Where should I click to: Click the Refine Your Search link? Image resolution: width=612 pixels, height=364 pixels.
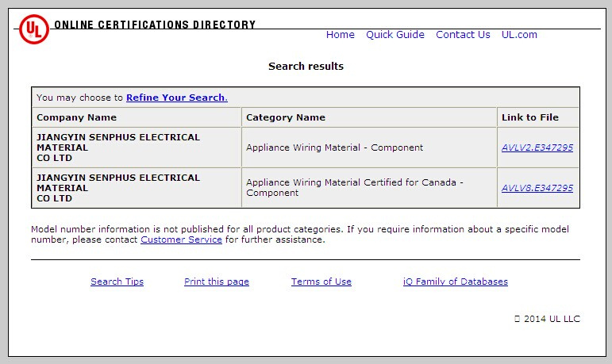point(177,98)
